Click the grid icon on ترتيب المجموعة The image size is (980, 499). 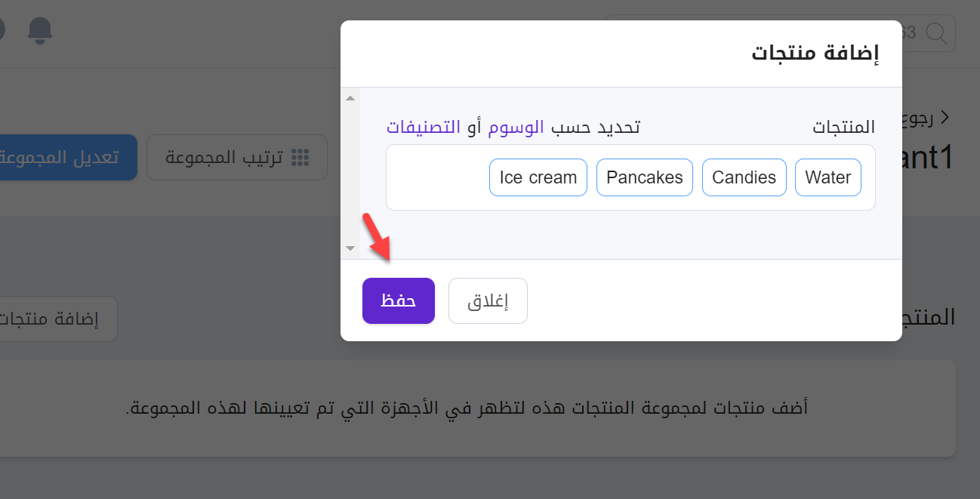tap(300, 158)
